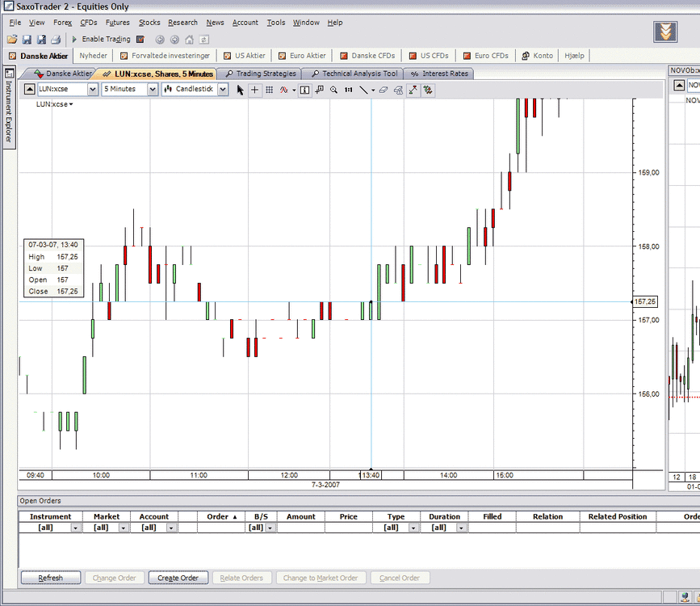
Task: Click the trade ticket icon beside Enable Trading
Action: tap(140, 40)
